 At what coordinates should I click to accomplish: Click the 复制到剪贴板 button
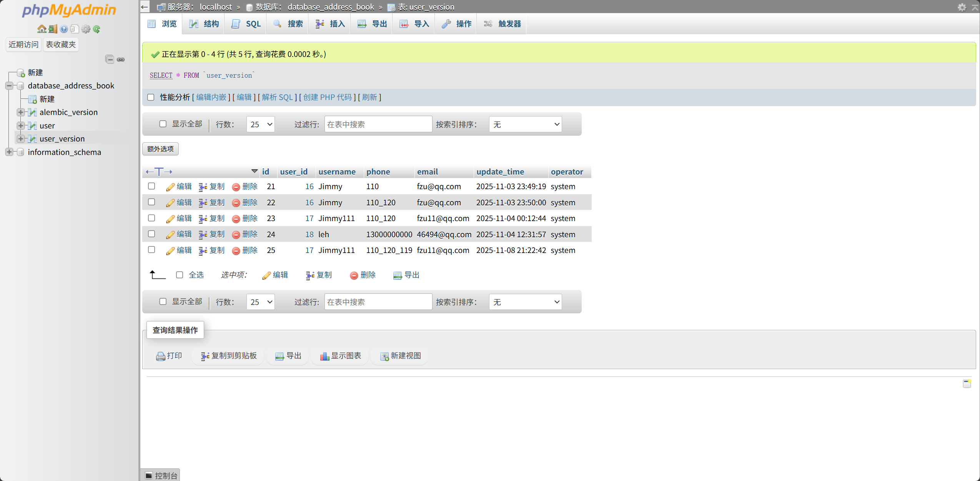pyautogui.click(x=227, y=356)
